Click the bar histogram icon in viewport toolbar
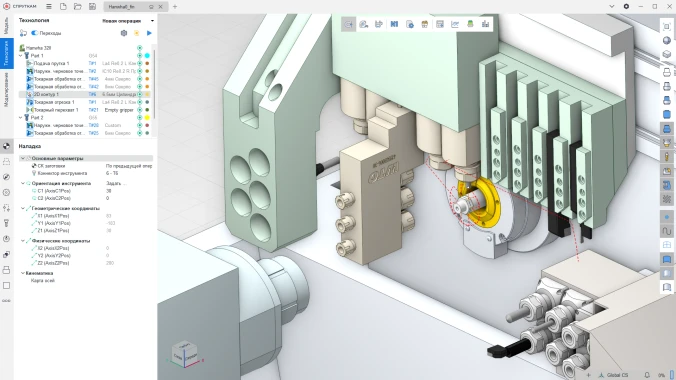The width and height of the screenshot is (676, 380). [485, 24]
